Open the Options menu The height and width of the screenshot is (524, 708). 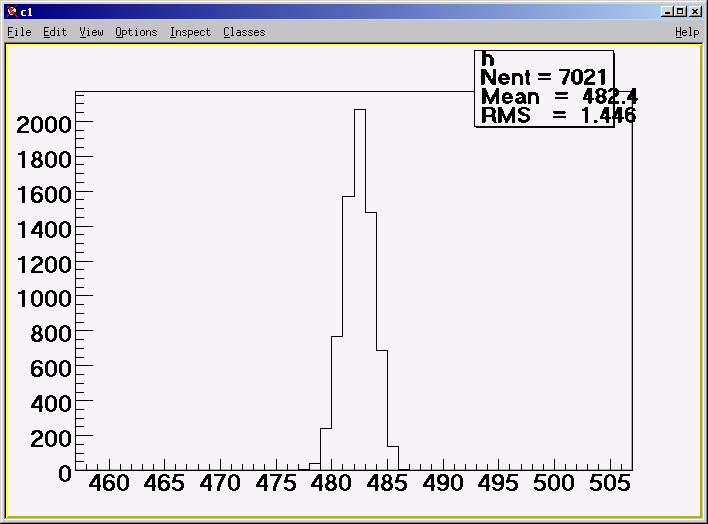pyautogui.click(x=136, y=32)
